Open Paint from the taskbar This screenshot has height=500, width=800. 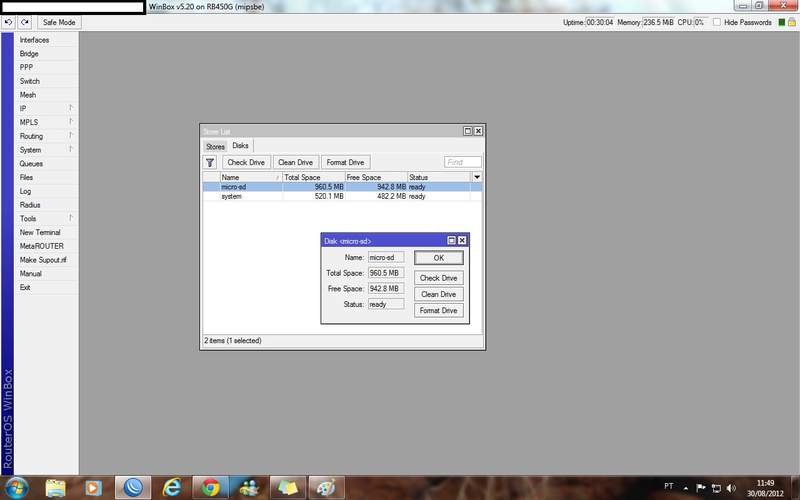point(327,488)
